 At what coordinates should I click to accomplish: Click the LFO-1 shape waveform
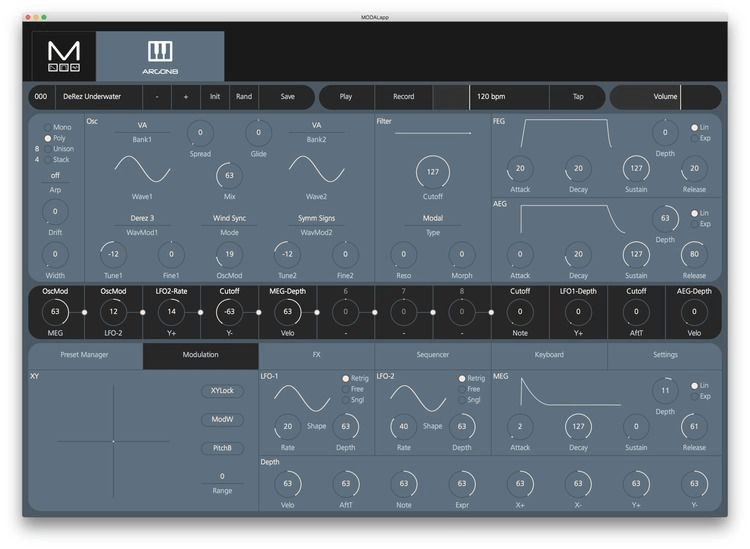pyautogui.click(x=302, y=398)
